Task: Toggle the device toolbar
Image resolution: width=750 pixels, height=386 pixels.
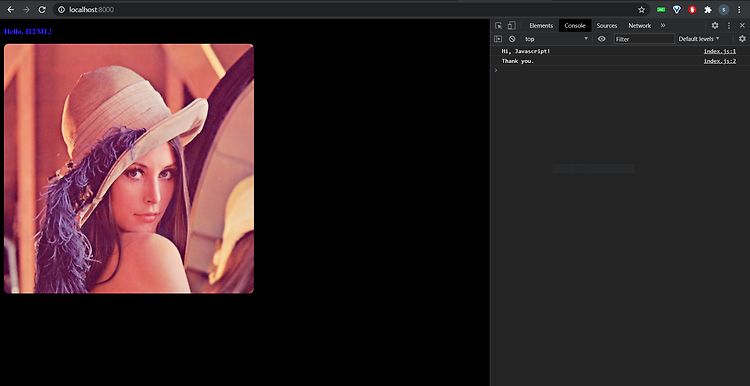Action: click(x=511, y=26)
